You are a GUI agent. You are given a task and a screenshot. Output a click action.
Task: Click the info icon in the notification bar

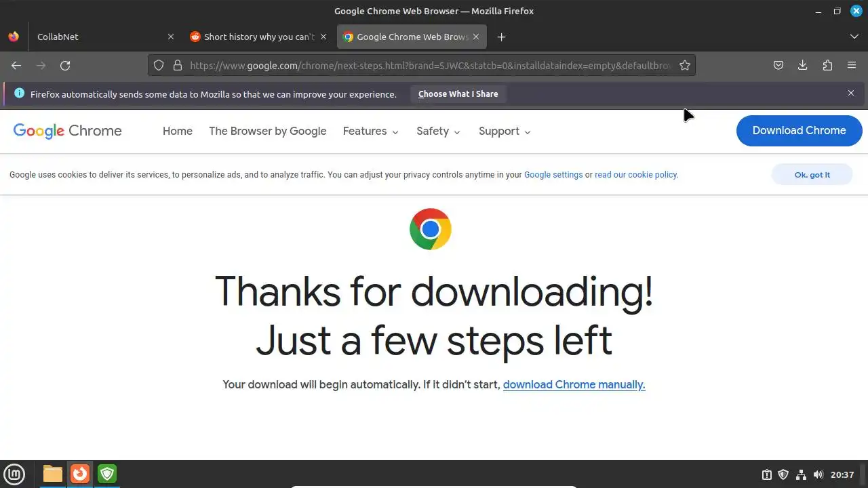pos(19,94)
